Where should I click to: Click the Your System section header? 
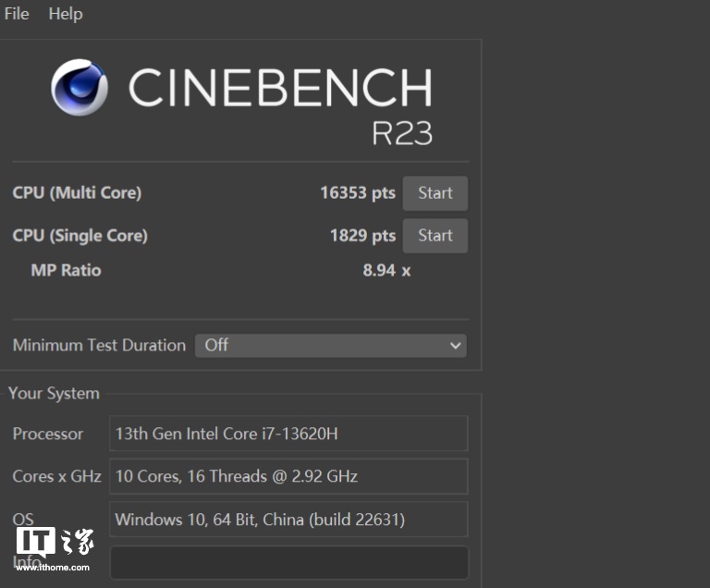coord(54,394)
